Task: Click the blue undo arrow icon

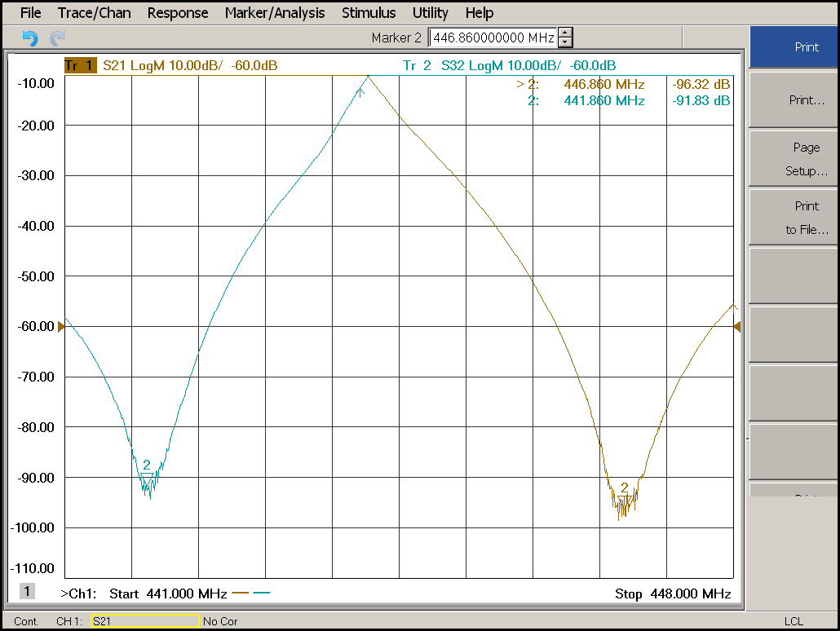Action: pos(30,38)
